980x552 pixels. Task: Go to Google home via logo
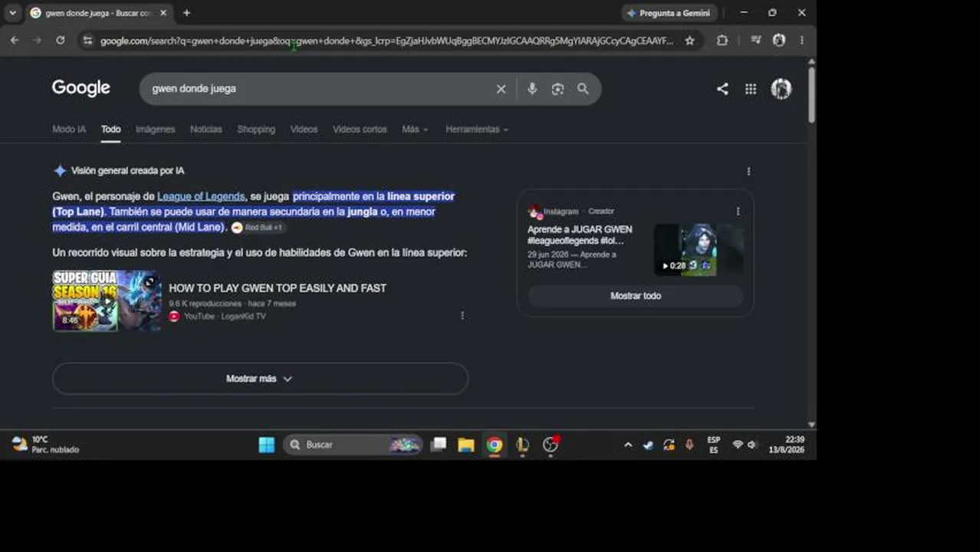point(81,88)
